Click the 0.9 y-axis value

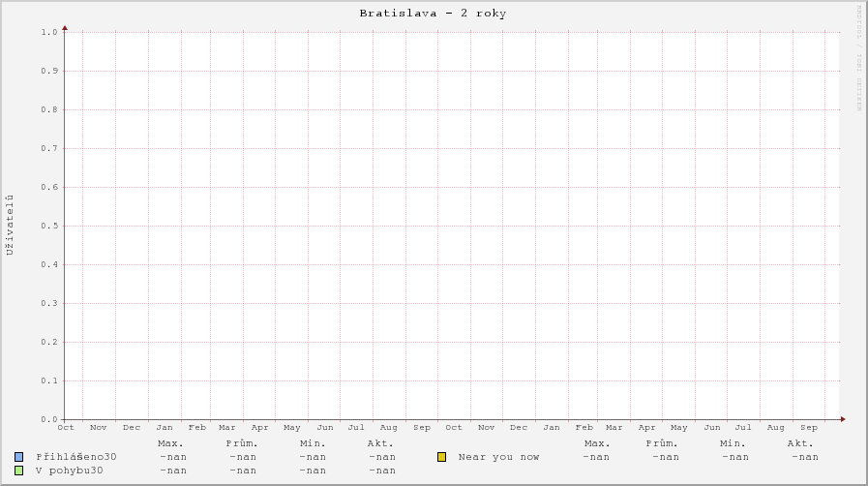pyautogui.click(x=49, y=71)
